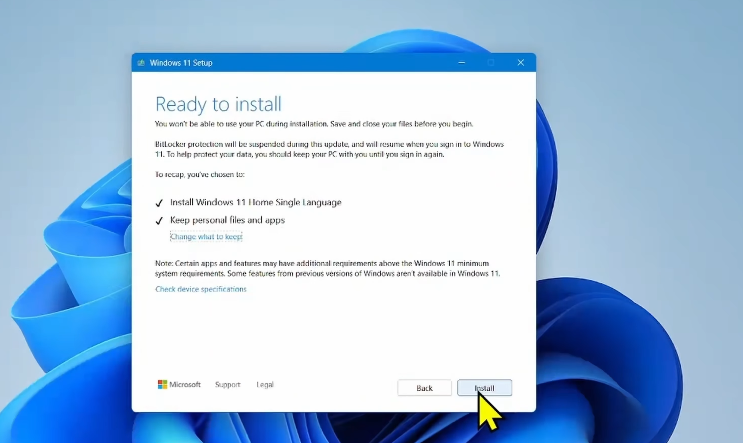Viewport: 743px width, 443px height.
Task: Click the 'Note: Certain apps and features' paragraph
Action: coord(327,268)
